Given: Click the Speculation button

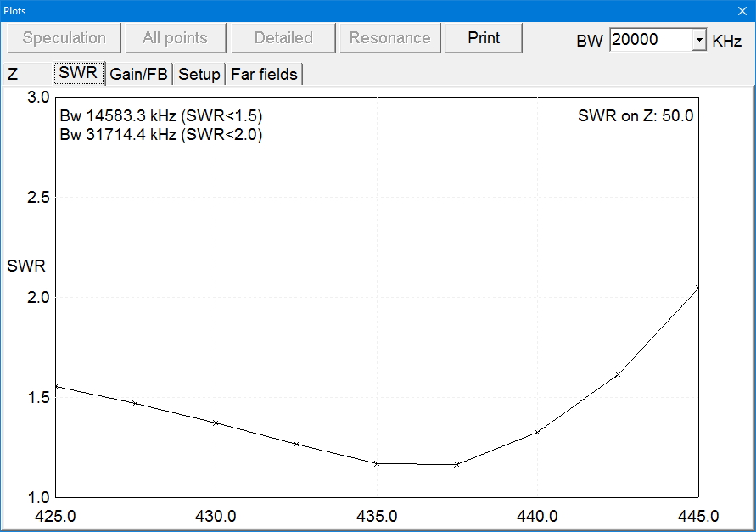Looking at the screenshot, I should tap(64, 38).
